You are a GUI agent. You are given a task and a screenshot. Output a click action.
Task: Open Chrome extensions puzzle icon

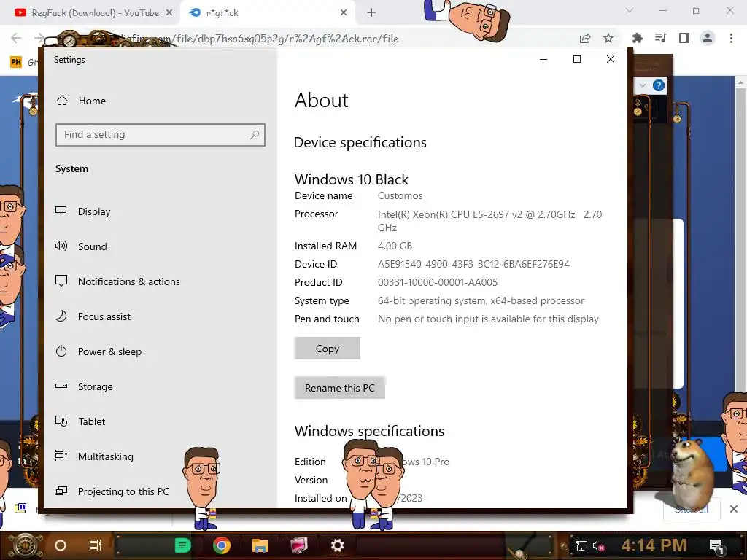coord(637,38)
